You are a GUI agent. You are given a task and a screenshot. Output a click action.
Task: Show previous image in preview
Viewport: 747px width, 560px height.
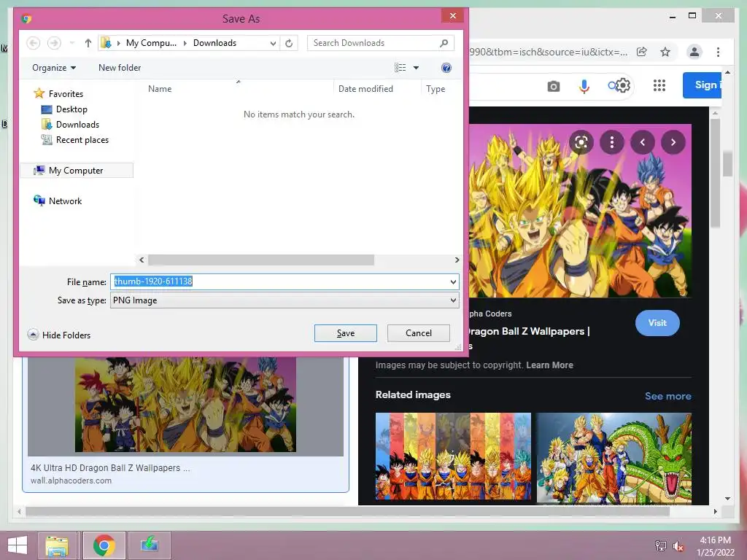point(643,142)
